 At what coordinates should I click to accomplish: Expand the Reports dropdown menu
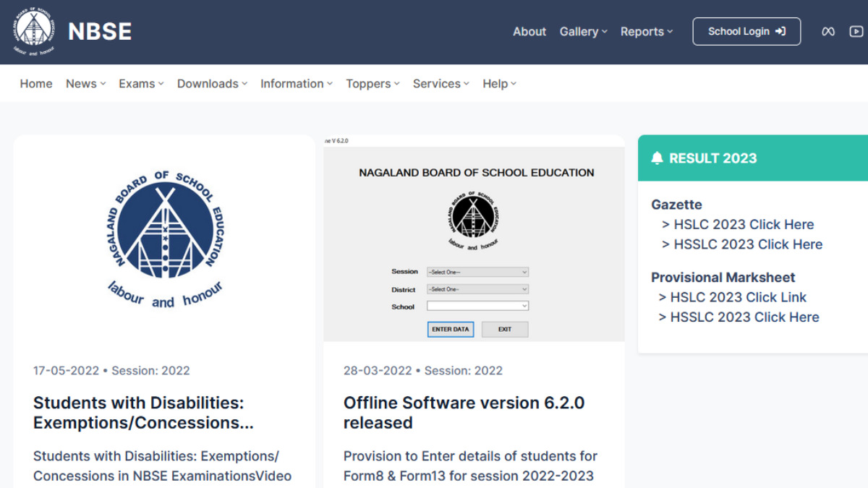(646, 32)
